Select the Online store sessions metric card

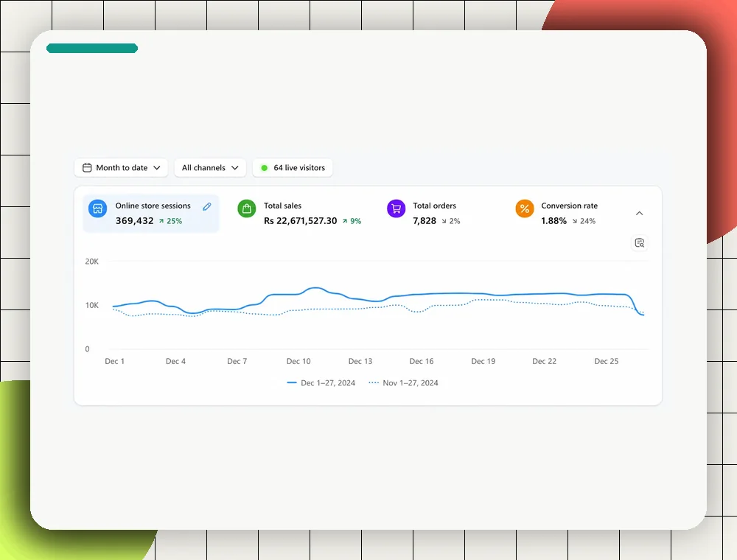click(151, 213)
